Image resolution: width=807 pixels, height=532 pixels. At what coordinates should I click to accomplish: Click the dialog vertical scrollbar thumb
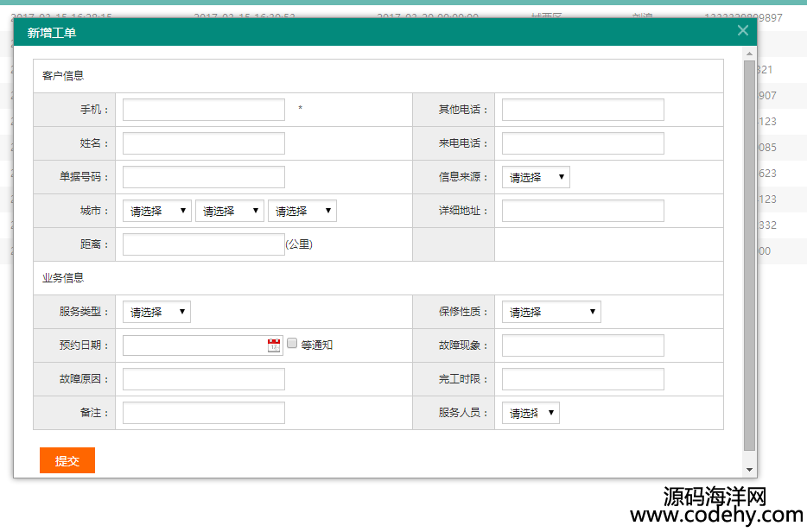pos(749,256)
